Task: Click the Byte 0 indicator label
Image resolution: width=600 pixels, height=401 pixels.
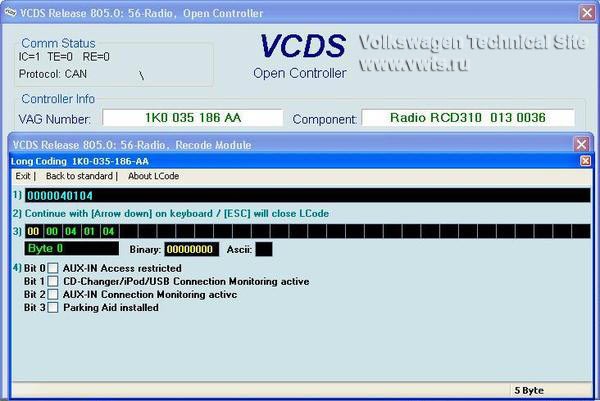Action: pyautogui.click(x=72, y=248)
